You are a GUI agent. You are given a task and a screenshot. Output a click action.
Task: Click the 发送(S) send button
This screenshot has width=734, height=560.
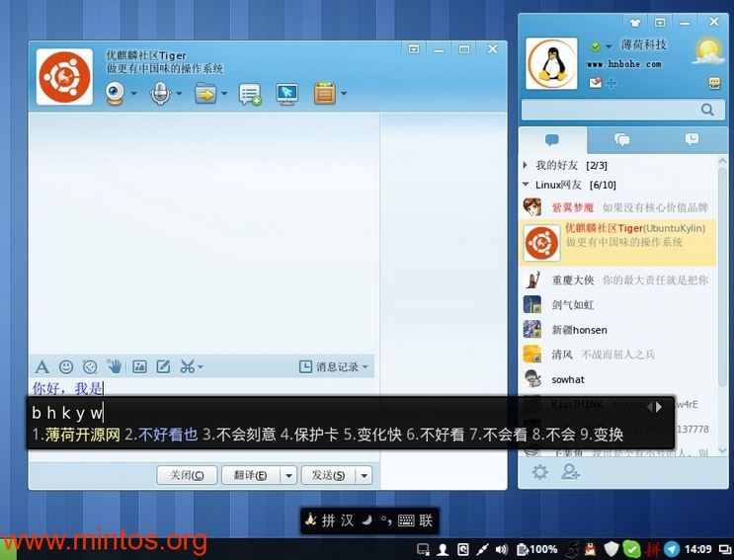coord(327,475)
